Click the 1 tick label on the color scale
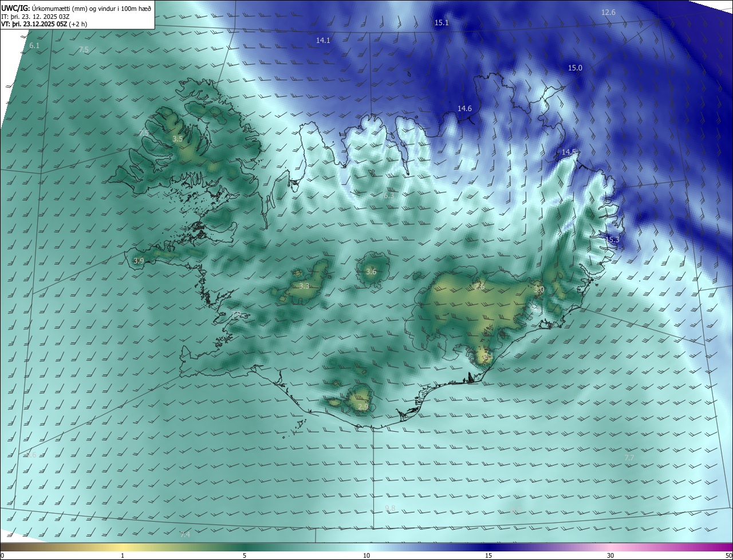This screenshot has width=733, height=560. [x=123, y=556]
